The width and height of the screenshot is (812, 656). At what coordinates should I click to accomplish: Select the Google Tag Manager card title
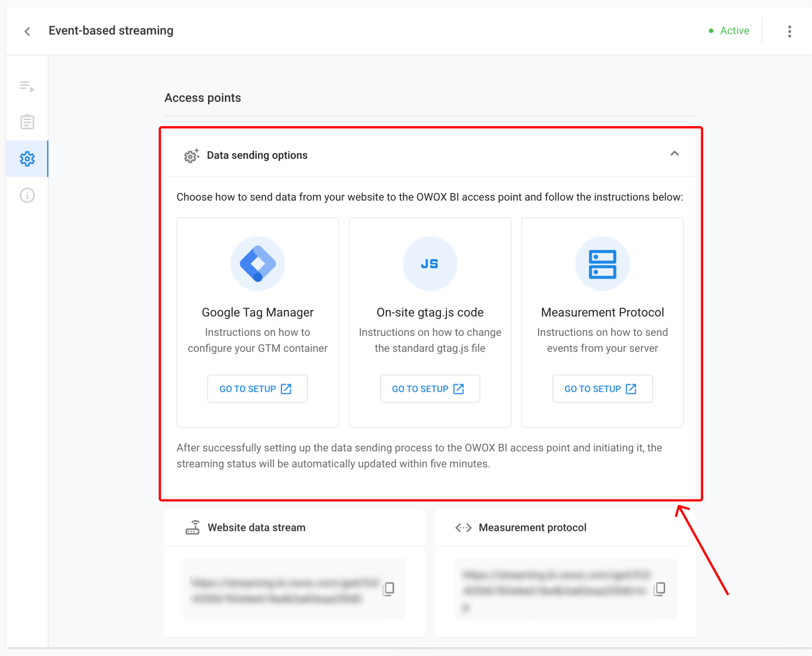pos(258,313)
